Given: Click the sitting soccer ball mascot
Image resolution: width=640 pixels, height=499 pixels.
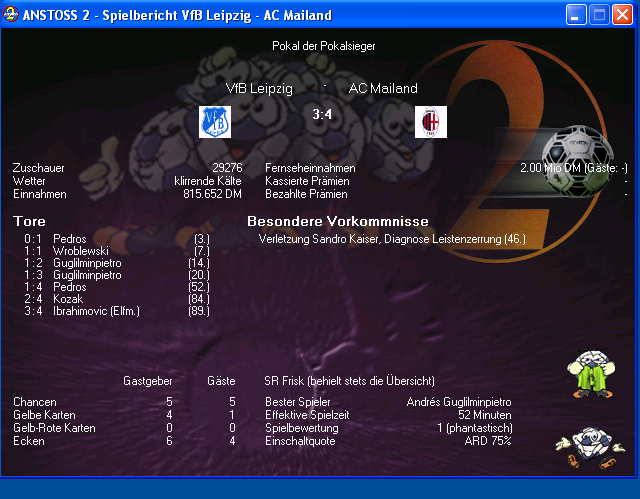Looking at the screenshot, I should (x=589, y=446).
